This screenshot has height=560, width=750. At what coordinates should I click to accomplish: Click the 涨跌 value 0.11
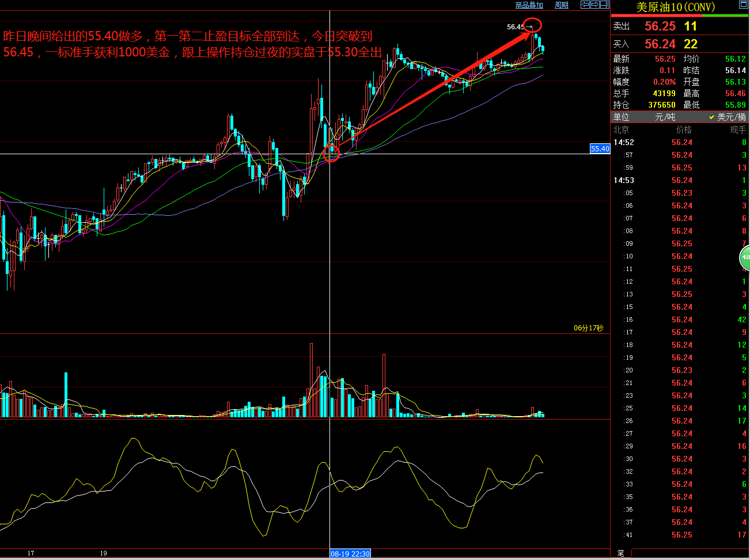click(x=667, y=70)
